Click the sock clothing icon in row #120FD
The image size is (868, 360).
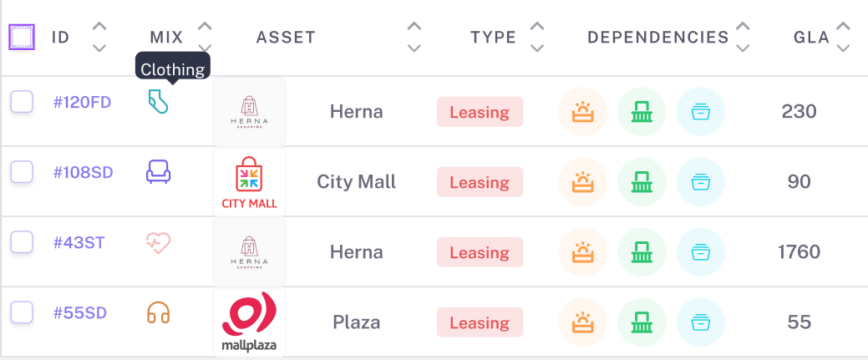click(158, 102)
